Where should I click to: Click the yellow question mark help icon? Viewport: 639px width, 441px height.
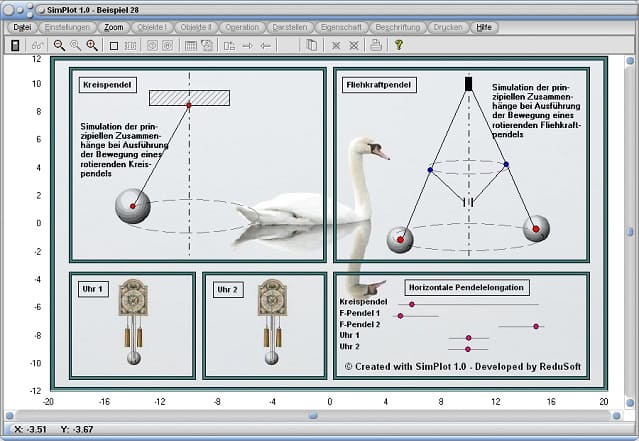[x=398, y=45]
